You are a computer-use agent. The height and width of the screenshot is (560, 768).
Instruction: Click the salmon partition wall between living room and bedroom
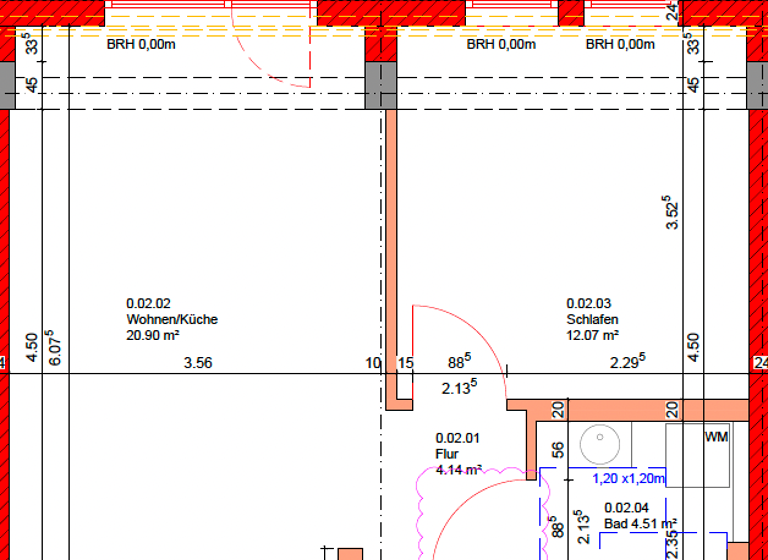(x=392, y=250)
